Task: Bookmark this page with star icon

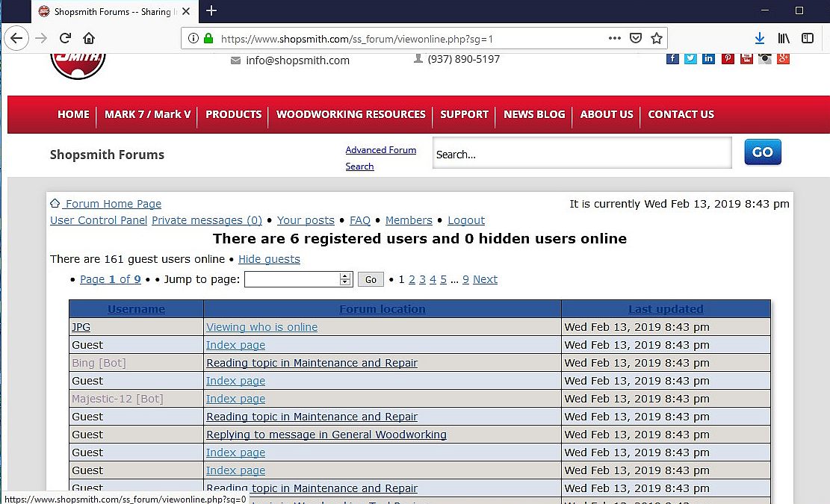Action: pyautogui.click(x=657, y=38)
